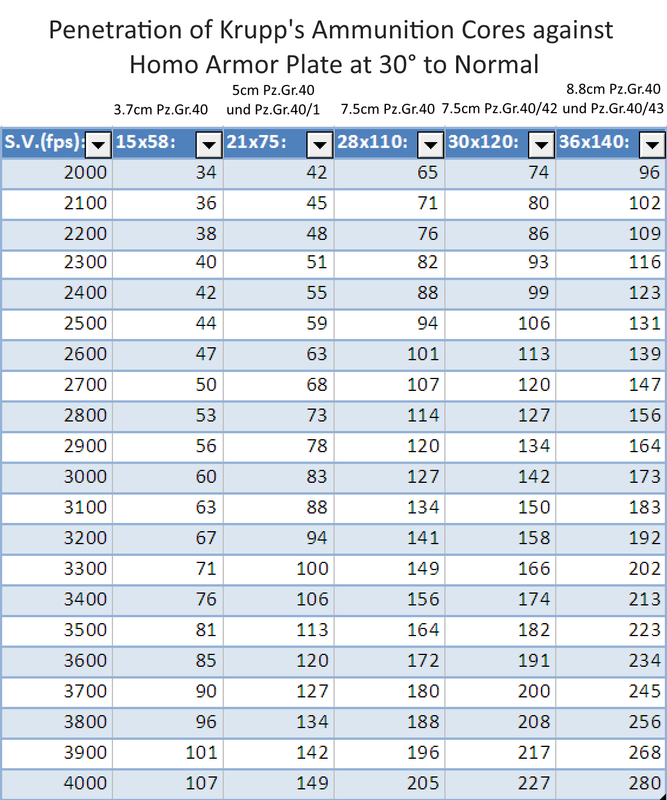667x800 pixels.
Task: Click the chart title about Krupp's Ammunition Cores
Action: (x=333, y=47)
